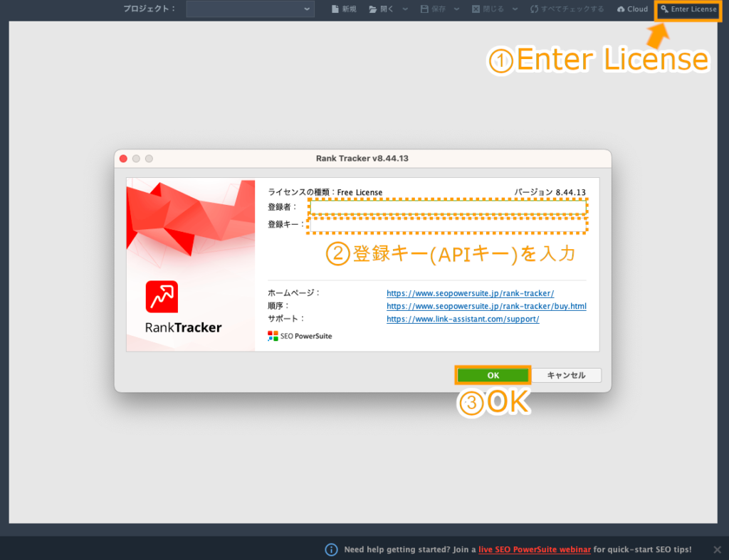Open the rank-tracker buy.html link
The image size is (729, 560).
(486, 306)
